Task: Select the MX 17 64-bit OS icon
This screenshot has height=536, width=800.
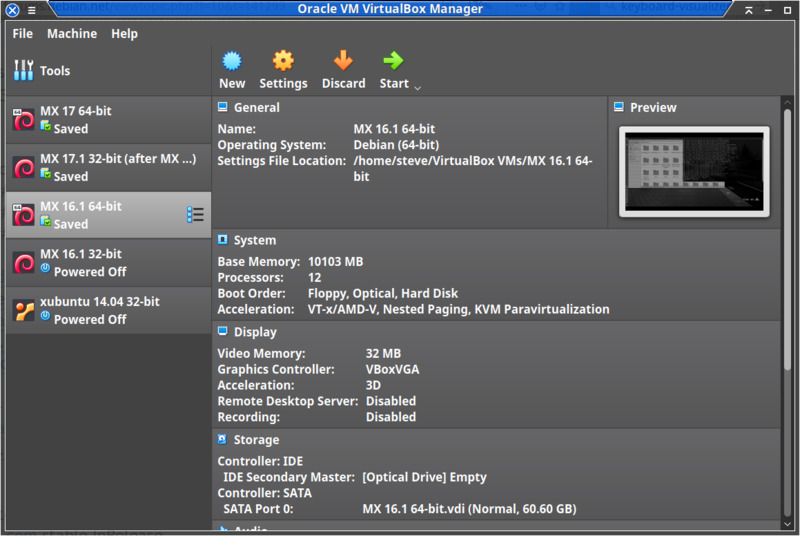Action: point(24,120)
